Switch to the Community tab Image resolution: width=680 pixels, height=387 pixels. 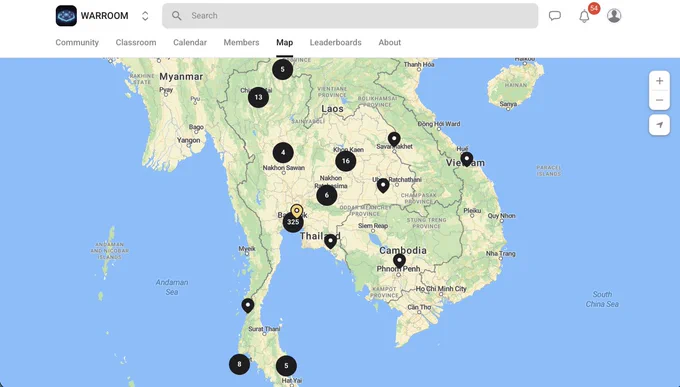pyautogui.click(x=77, y=43)
